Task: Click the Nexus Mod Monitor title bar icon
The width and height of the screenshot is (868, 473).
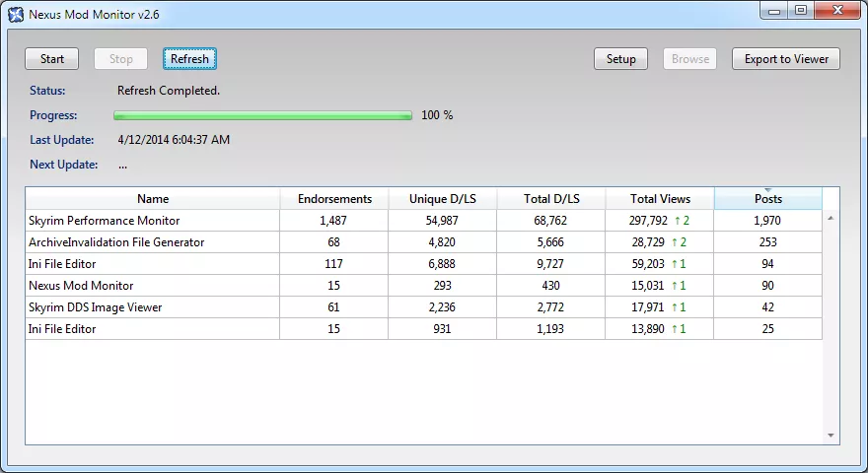Action: coord(16,15)
